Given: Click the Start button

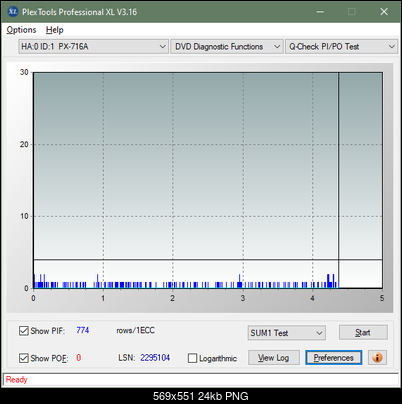Looking at the screenshot, I should [363, 332].
